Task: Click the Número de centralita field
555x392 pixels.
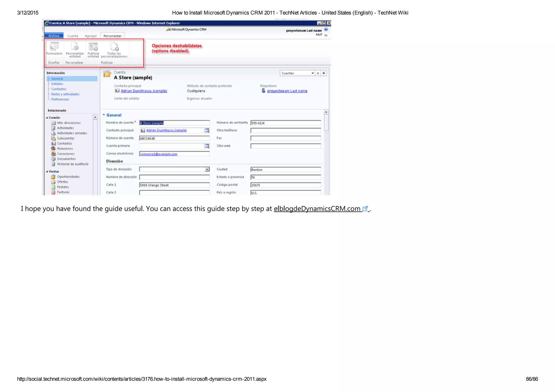Action: click(x=286, y=123)
